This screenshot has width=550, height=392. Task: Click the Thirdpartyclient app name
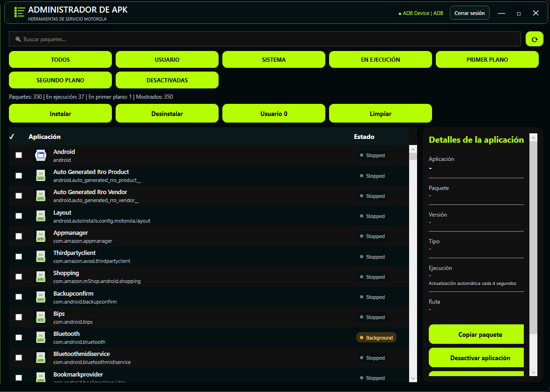tap(74, 253)
